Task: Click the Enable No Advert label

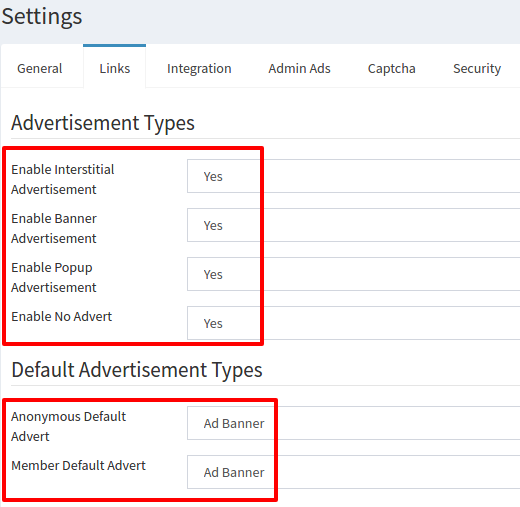Action: (62, 316)
